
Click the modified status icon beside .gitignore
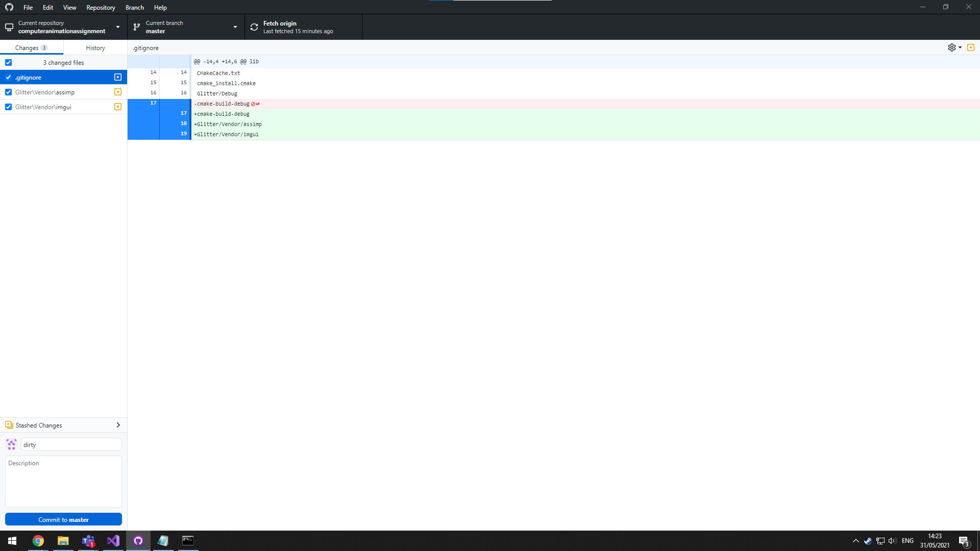(118, 77)
